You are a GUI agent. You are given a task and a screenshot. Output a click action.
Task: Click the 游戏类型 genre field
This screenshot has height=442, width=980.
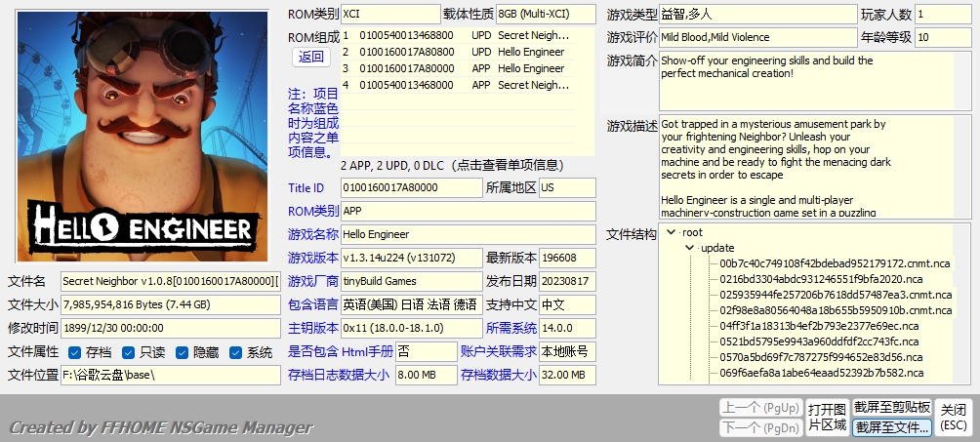coord(758,14)
